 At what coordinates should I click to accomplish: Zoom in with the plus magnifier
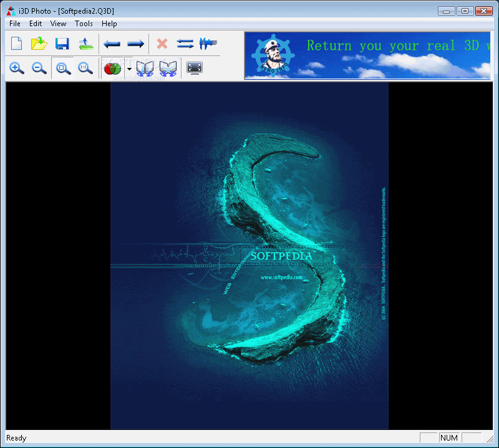(17, 68)
